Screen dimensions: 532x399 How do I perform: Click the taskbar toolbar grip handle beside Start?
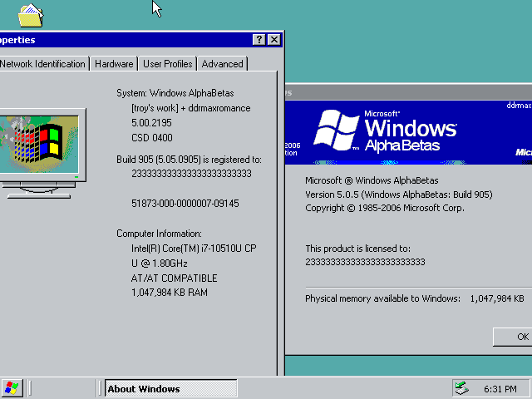tap(29, 388)
